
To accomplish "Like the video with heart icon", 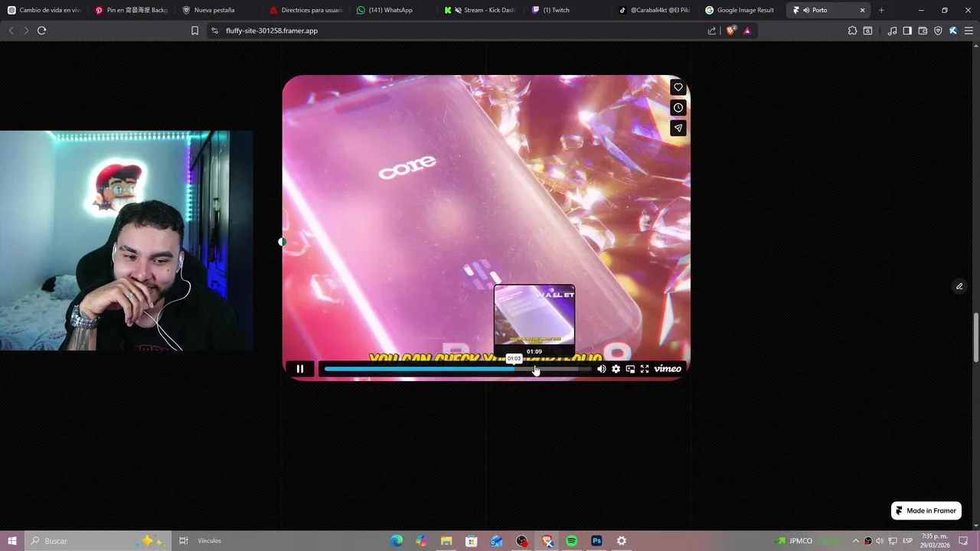I will pos(678,87).
